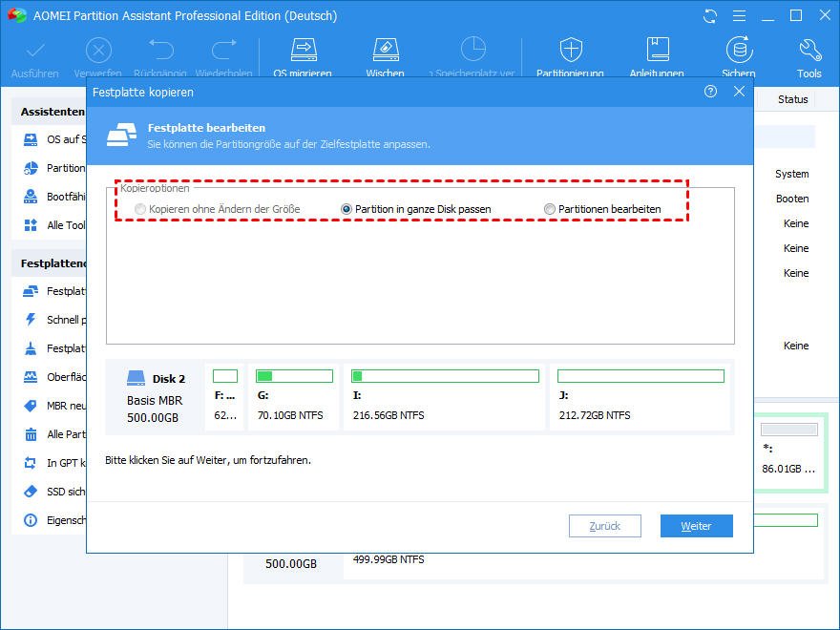Select Kopieren ohne Ändern der Größe
Viewport: 840px width, 630px height.
pyautogui.click(x=218, y=209)
